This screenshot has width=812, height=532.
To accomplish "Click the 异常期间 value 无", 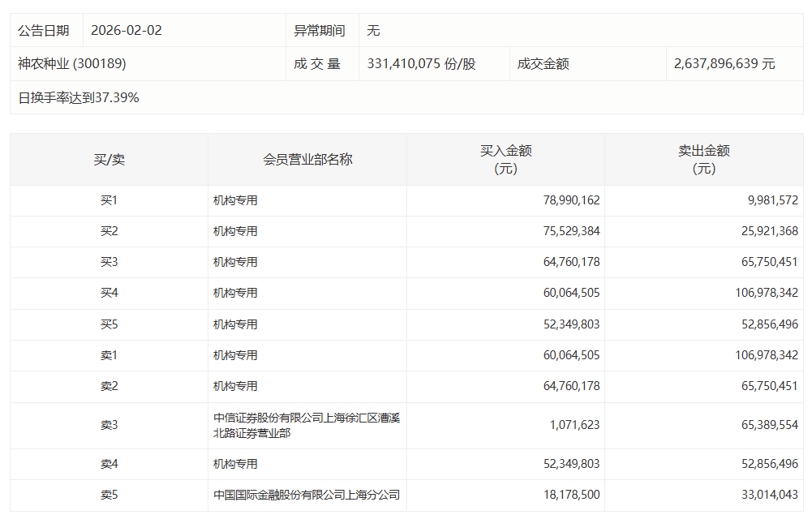I will coord(373,31).
